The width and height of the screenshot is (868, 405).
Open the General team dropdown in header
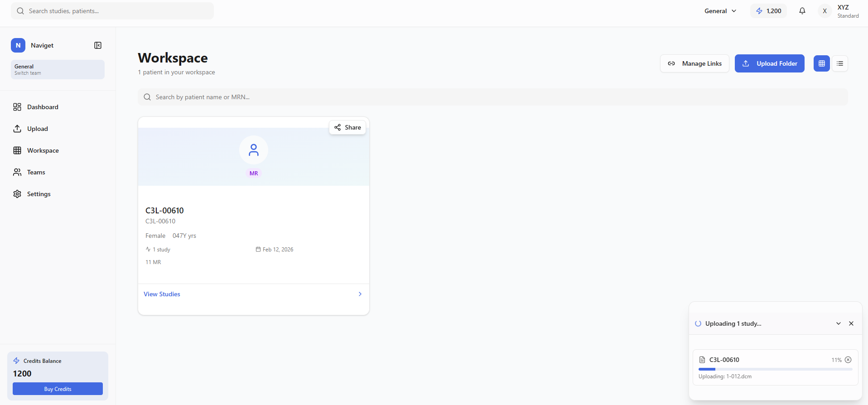[x=720, y=11]
